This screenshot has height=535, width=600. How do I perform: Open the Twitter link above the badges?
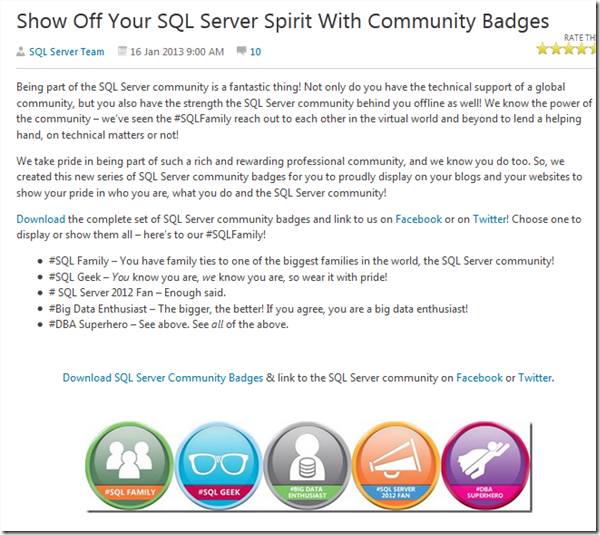pyautogui.click(x=535, y=378)
